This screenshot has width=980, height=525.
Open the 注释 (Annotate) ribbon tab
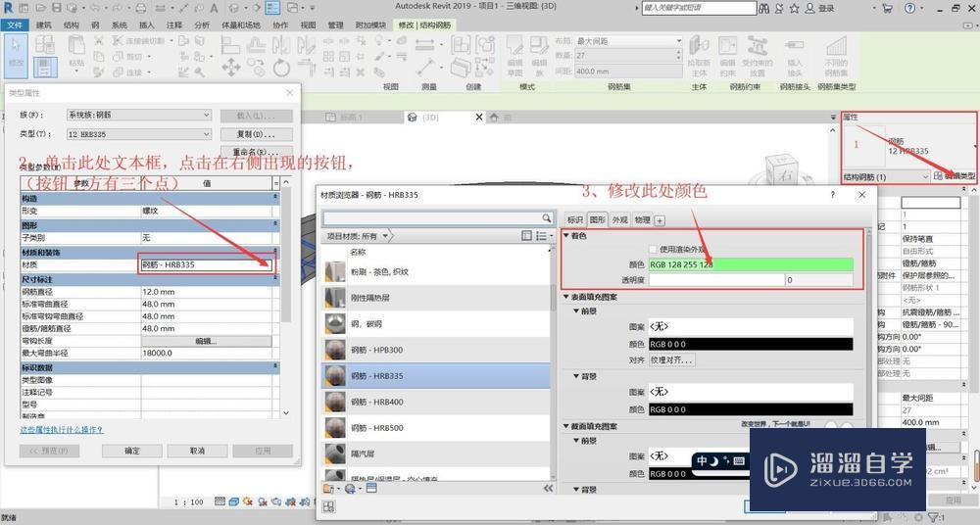[x=174, y=25]
